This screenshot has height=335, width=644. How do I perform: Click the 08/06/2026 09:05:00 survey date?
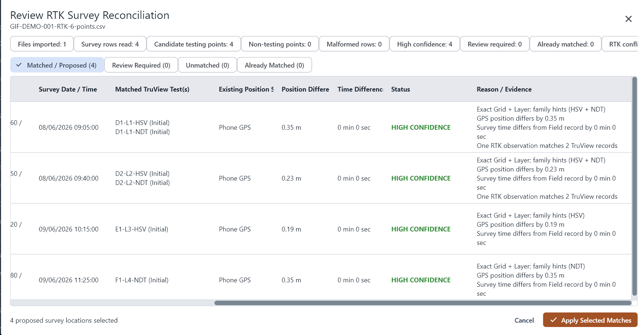[68, 127]
